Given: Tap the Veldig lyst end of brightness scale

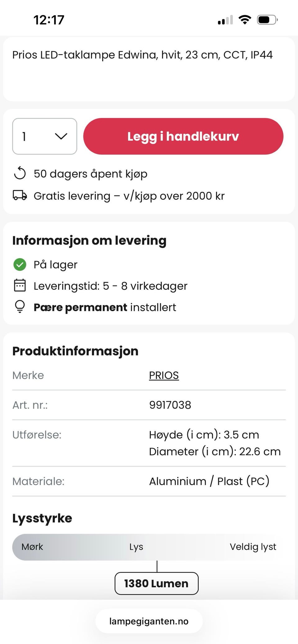Looking at the screenshot, I should [253, 547].
